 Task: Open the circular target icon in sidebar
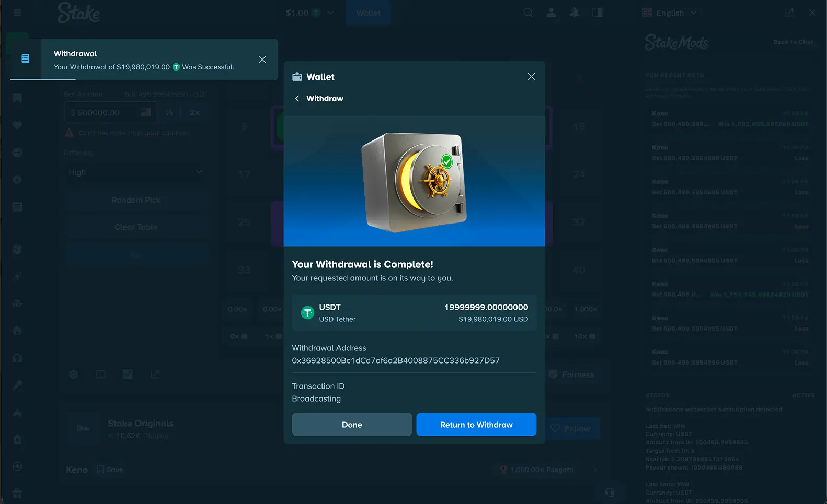pyautogui.click(x=17, y=466)
